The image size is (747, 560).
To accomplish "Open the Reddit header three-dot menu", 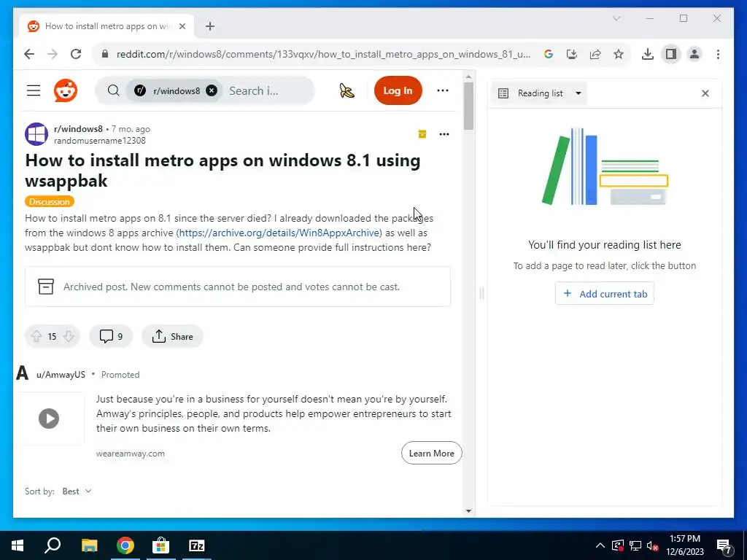I will (x=443, y=90).
